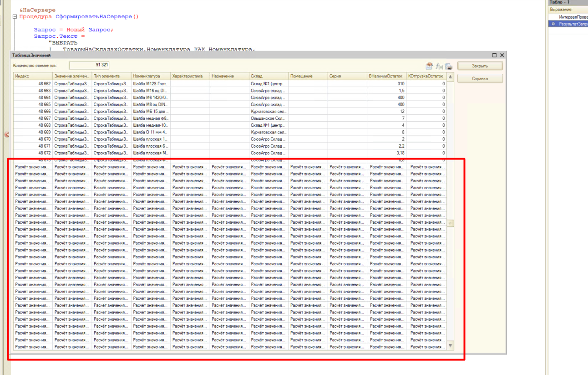Image resolution: width=588 pixels, height=375 pixels.
Task: Select the ИнтервалПрове… row in Табло
Action: [568, 17]
